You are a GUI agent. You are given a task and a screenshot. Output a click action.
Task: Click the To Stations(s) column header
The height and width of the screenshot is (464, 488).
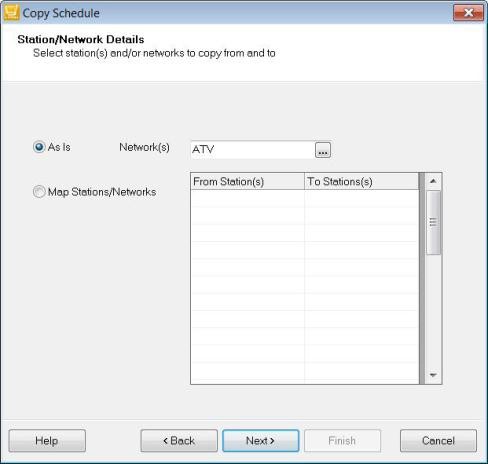pyautogui.click(x=362, y=182)
